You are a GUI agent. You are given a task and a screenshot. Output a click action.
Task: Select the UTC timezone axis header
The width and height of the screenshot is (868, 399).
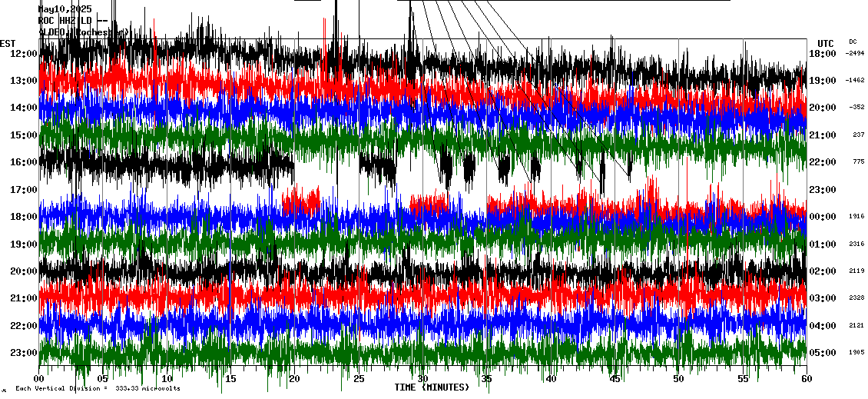pos(825,43)
